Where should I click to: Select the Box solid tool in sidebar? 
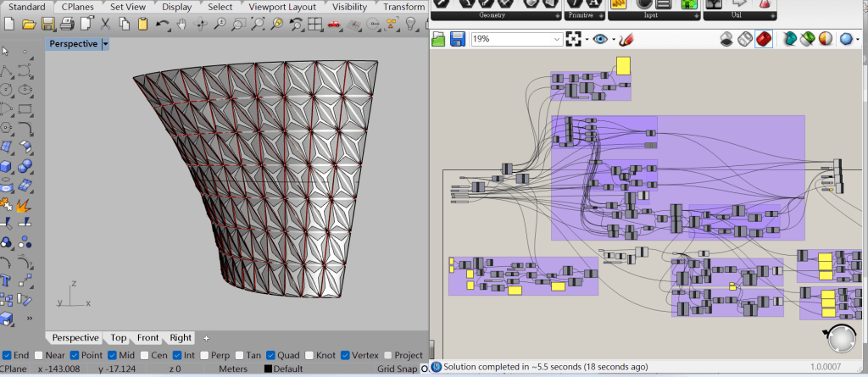point(6,166)
